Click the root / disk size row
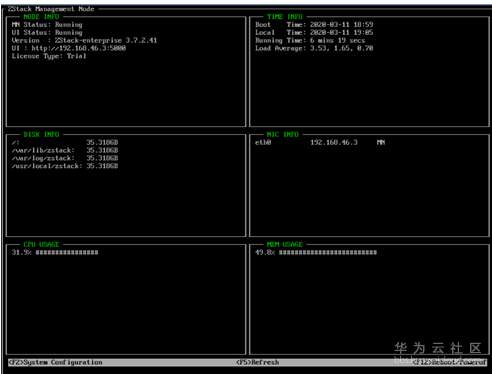This screenshot has height=374, width=492. [65, 142]
